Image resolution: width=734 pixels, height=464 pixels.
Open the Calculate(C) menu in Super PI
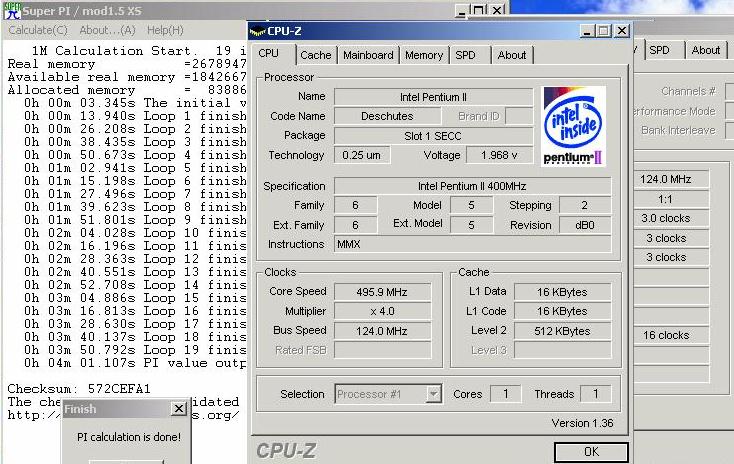[38, 30]
